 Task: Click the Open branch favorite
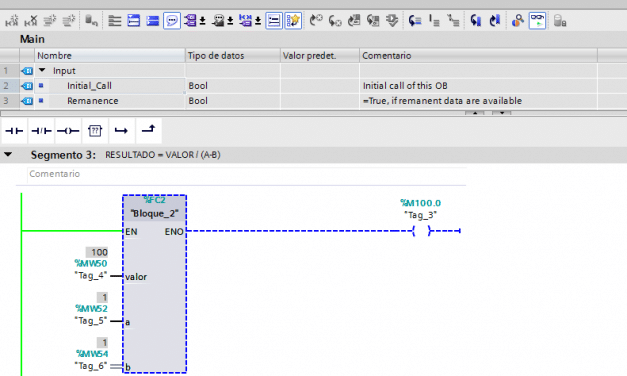[121, 131]
